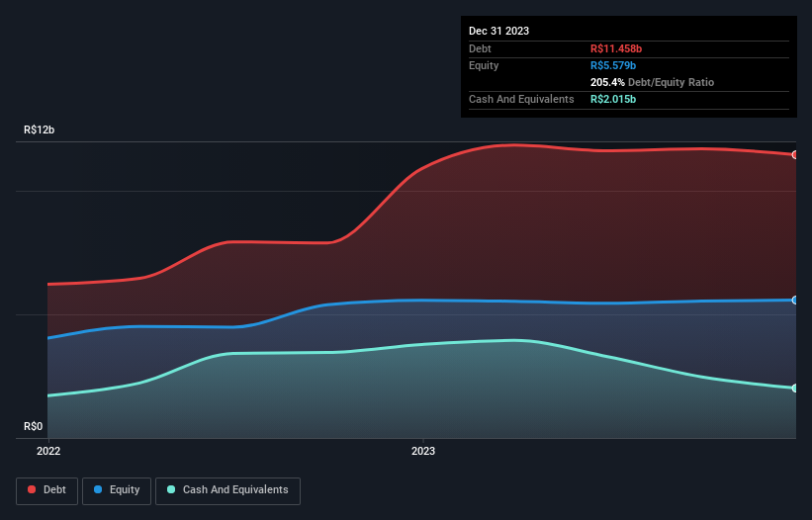
Task: Click the teal Cash legend dot
Action: (x=171, y=489)
